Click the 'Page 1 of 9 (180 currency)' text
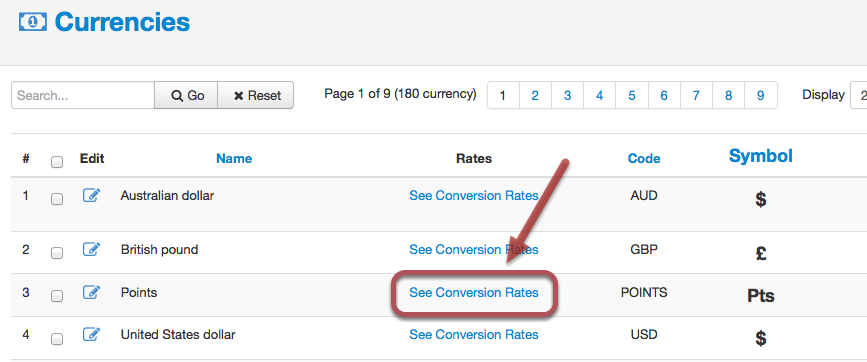This screenshot has height=362, width=867. [x=400, y=94]
